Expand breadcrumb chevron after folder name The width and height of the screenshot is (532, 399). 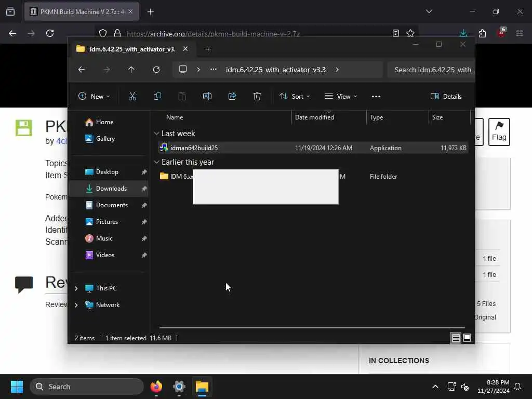[337, 70]
